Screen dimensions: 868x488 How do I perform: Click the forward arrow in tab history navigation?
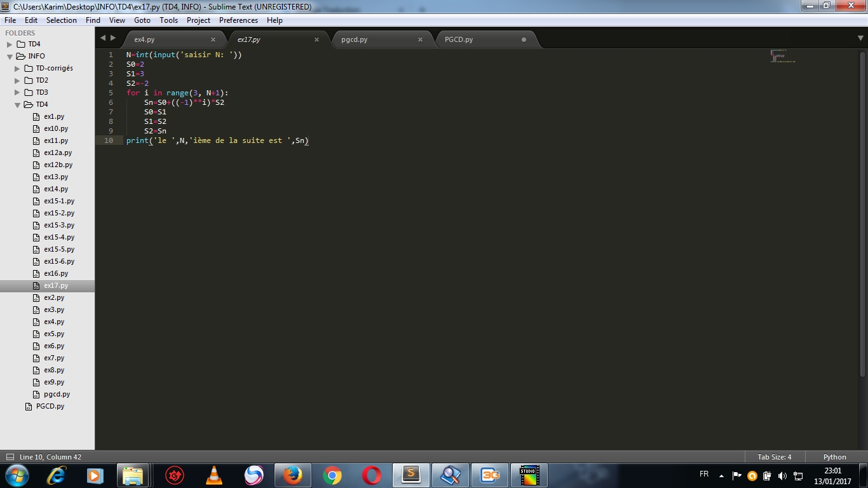click(x=112, y=38)
